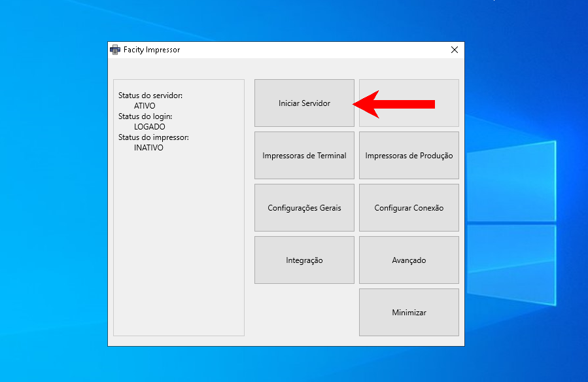
Task: Open Avançado options
Action: point(409,260)
